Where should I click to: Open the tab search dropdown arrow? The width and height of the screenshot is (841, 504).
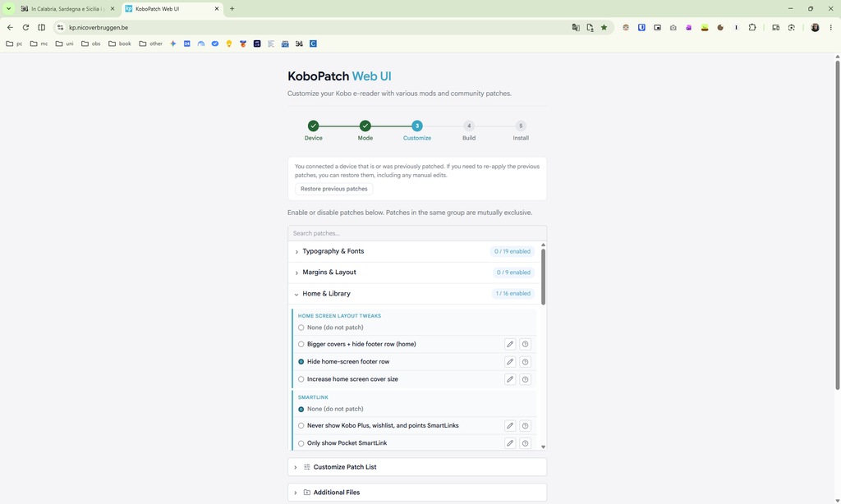[x=8, y=8]
